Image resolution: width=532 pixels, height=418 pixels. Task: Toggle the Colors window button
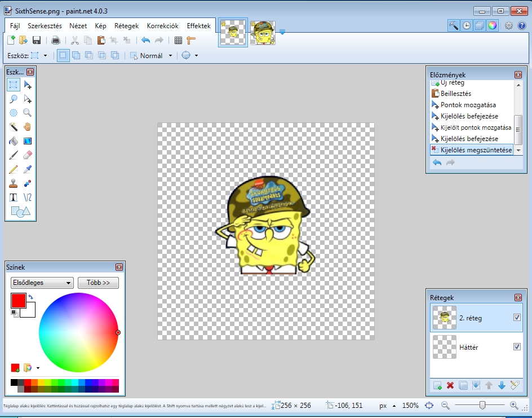[493, 25]
